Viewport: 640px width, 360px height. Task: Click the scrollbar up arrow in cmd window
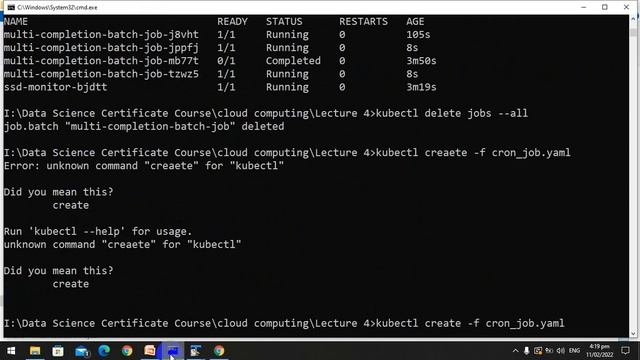click(633, 19)
